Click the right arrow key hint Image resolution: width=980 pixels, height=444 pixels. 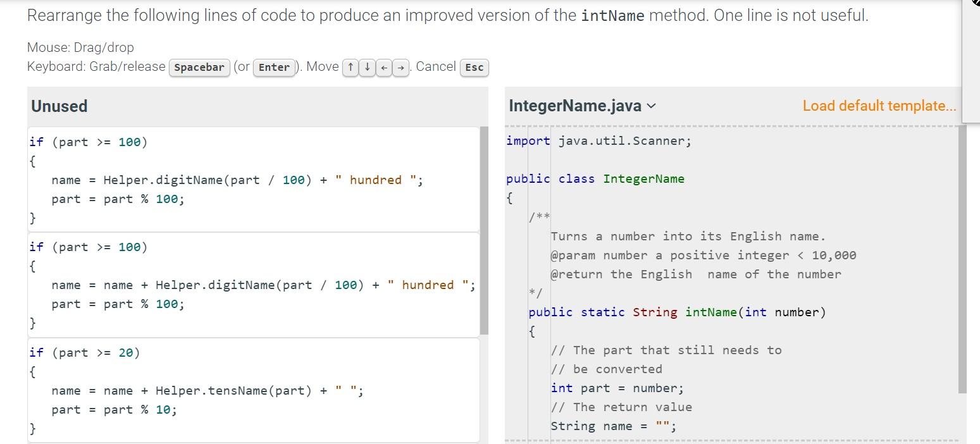tap(400, 68)
